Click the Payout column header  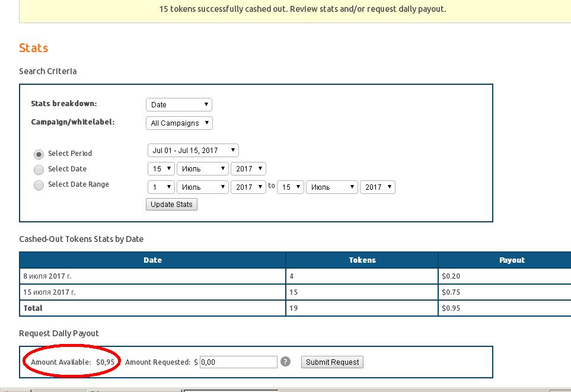[x=512, y=260]
